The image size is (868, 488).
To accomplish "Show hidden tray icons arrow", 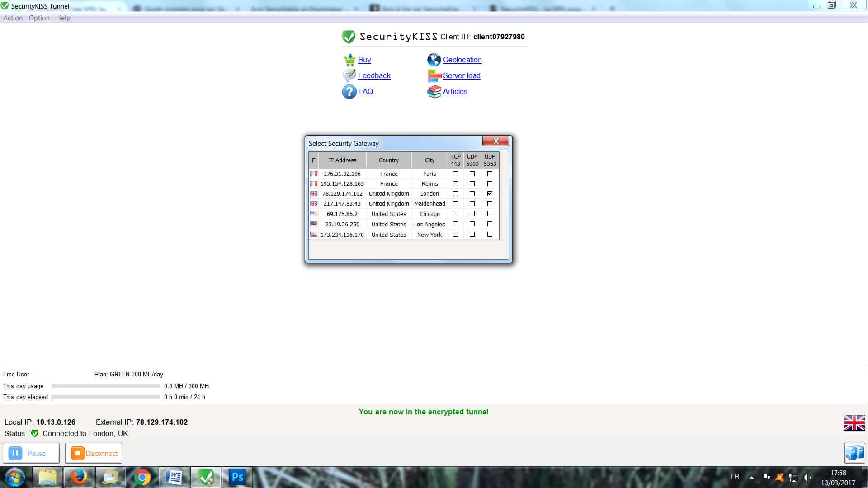I will click(751, 477).
